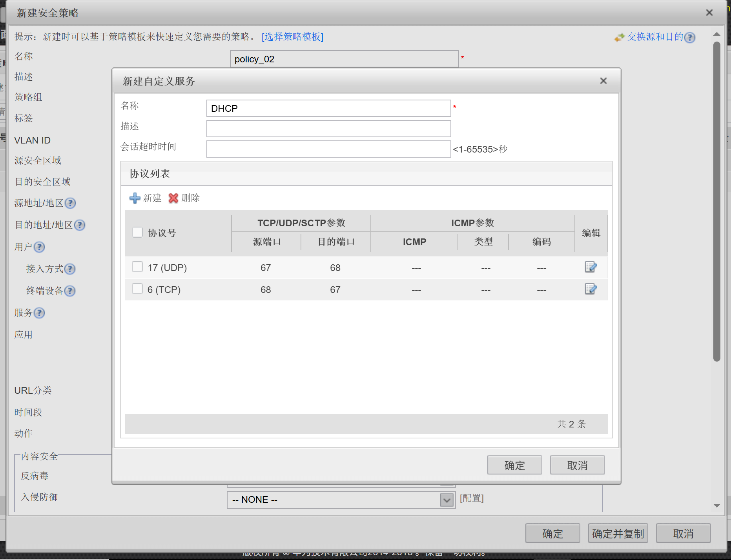Viewport: 731px width, 560px height.
Task: Click the 策略组 label
Action: [x=28, y=97]
